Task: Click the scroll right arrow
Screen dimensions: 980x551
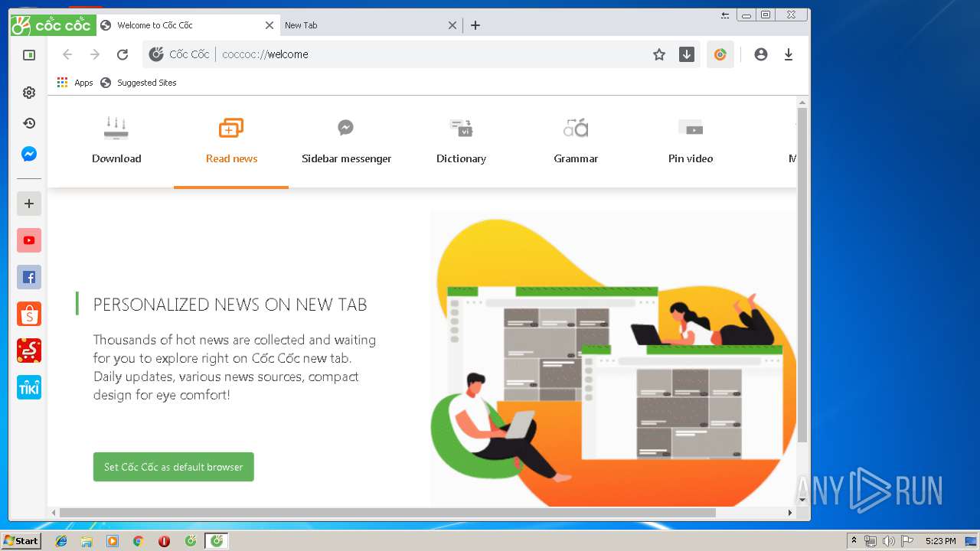Action: (x=791, y=513)
